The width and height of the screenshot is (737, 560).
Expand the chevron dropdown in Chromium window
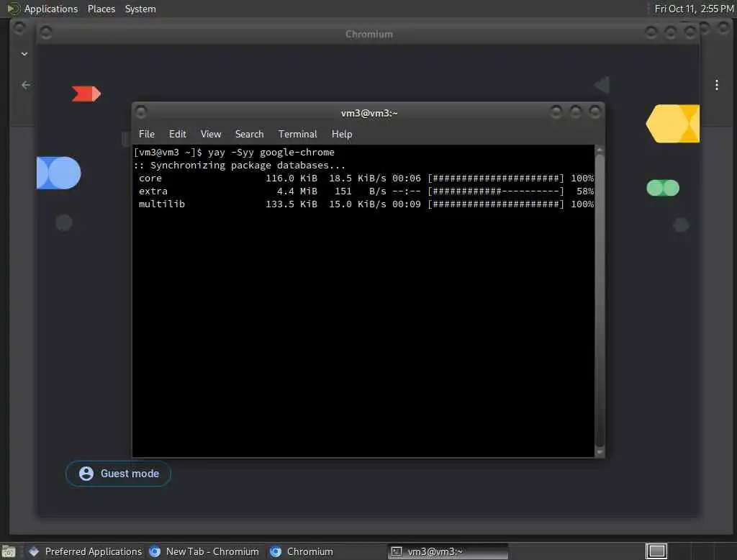pyautogui.click(x=24, y=54)
